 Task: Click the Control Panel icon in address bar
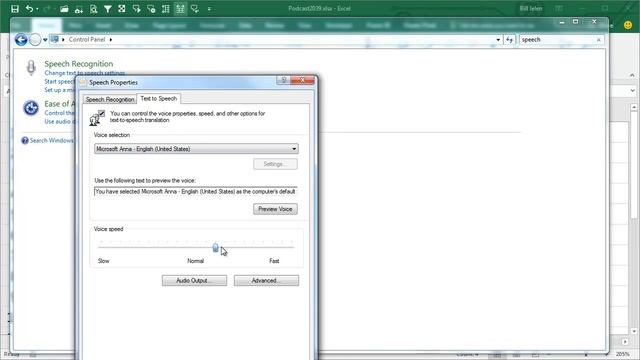[54, 39]
